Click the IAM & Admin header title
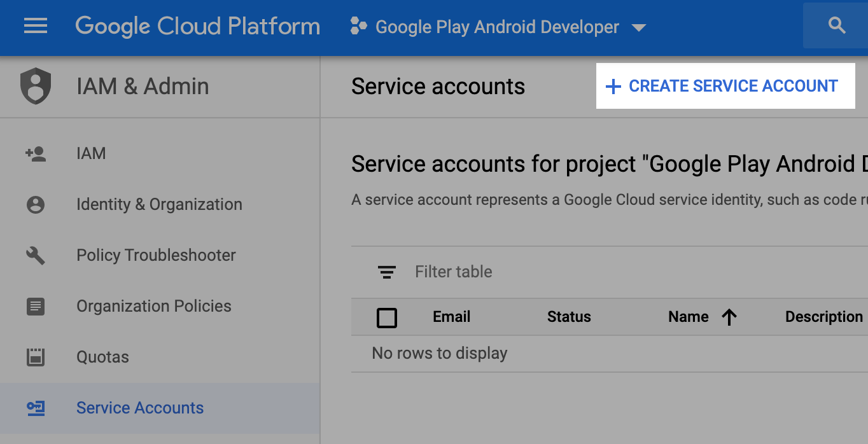This screenshot has width=868, height=444. (x=143, y=86)
